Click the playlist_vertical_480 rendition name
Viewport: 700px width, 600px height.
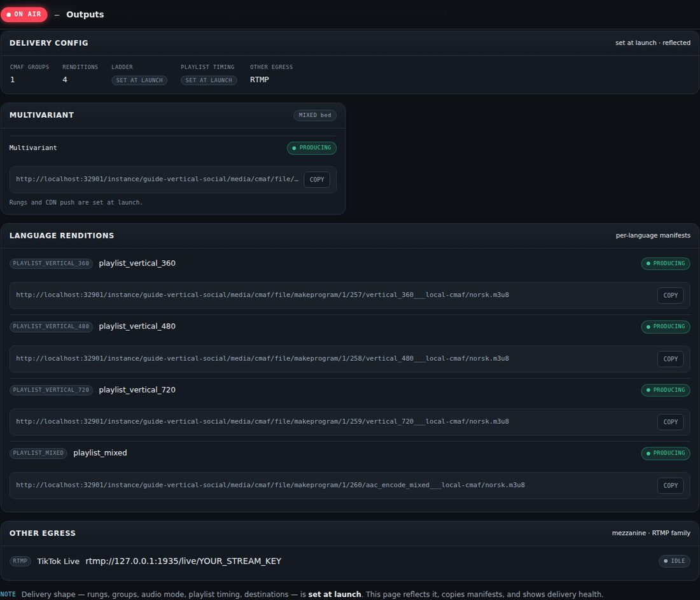point(137,326)
